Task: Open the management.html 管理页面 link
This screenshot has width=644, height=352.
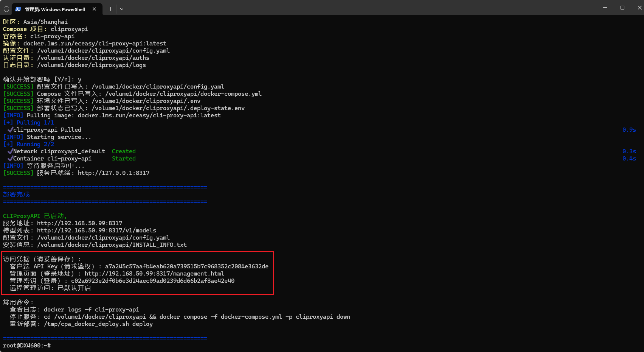Action: (154, 274)
